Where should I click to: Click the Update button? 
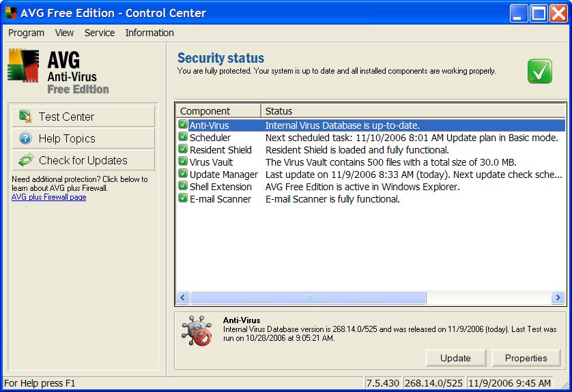(456, 358)
